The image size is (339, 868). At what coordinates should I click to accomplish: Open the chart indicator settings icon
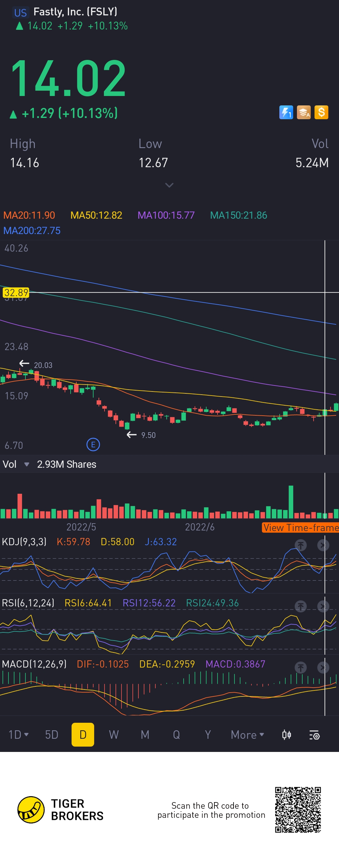pyautogui.click(x=315, y=735)
